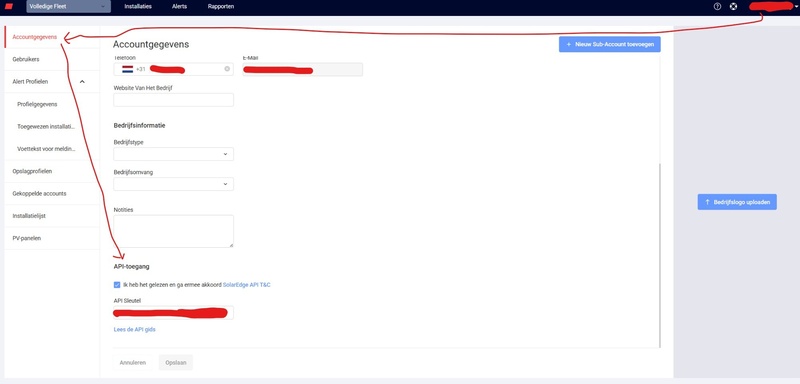The width and height of the screenshot is (800, 384).
Task: Click the Telefoon number input field
Action: pyautogui.click(x=173, y=69)
